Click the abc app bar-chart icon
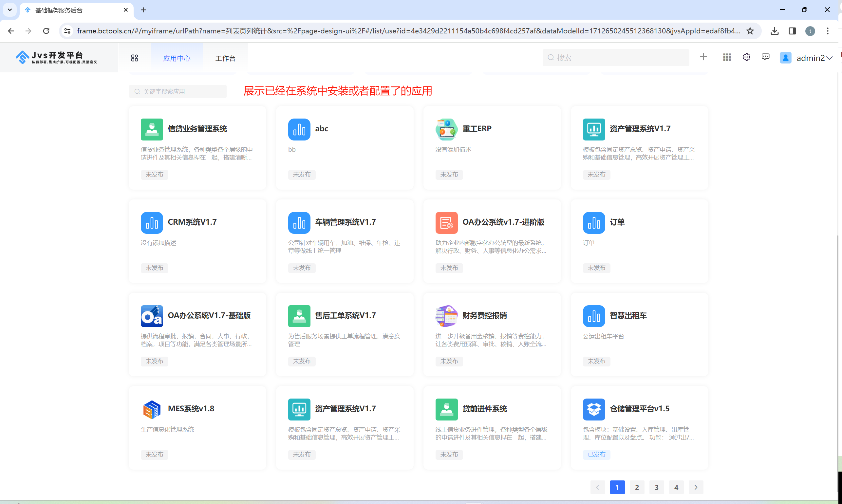842x504 pixels. point(299,129)
